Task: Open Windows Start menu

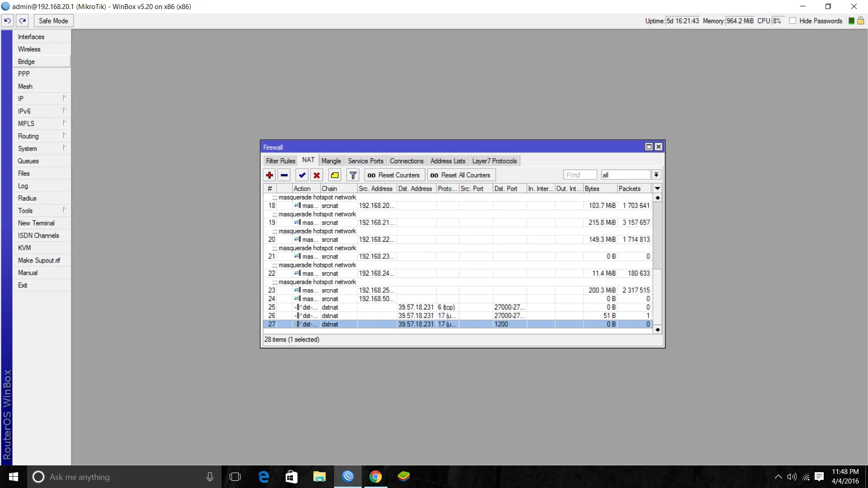Action: pos(14,477)
